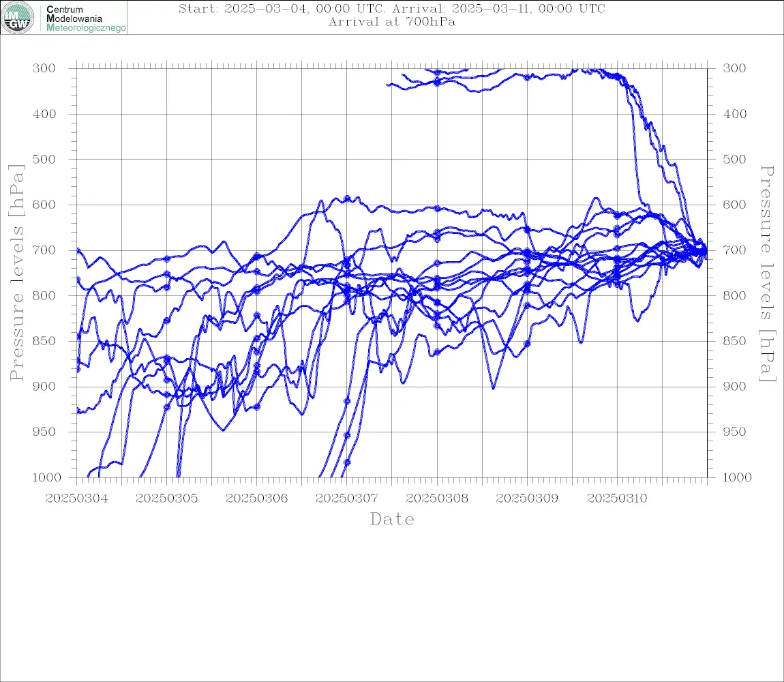Click right axis value 850
The image size is (784, 682).
pos(734,341)
